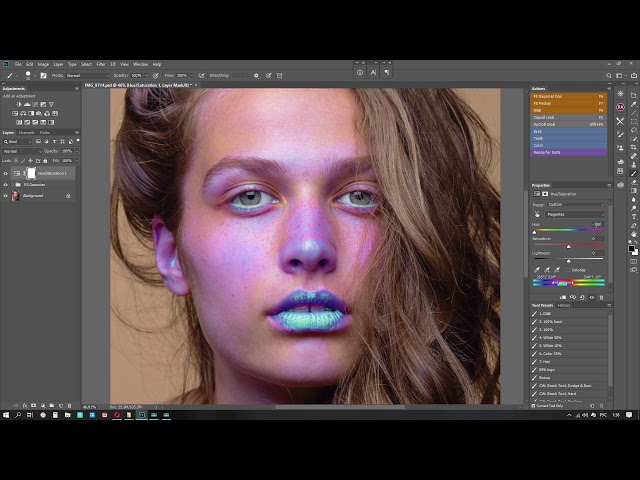Open the Windows Start menu
This screenshot has height=480, width=640.
[5, 414]
